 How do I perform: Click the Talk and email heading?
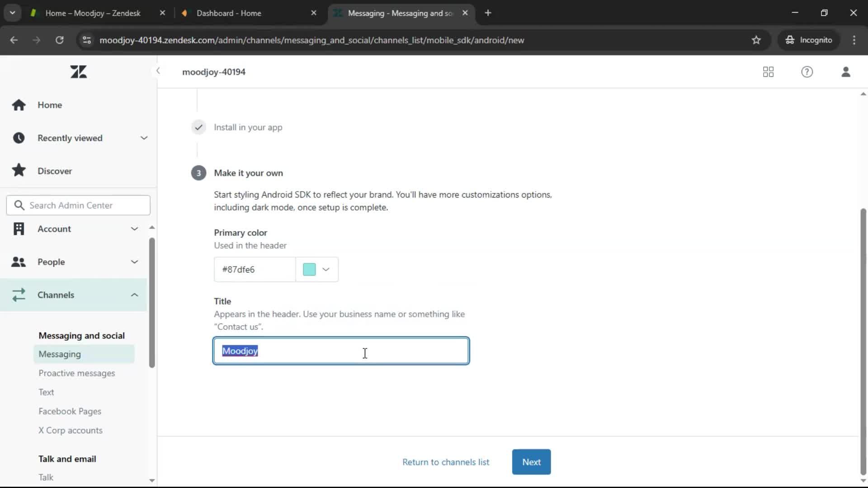tap(67, 459)
